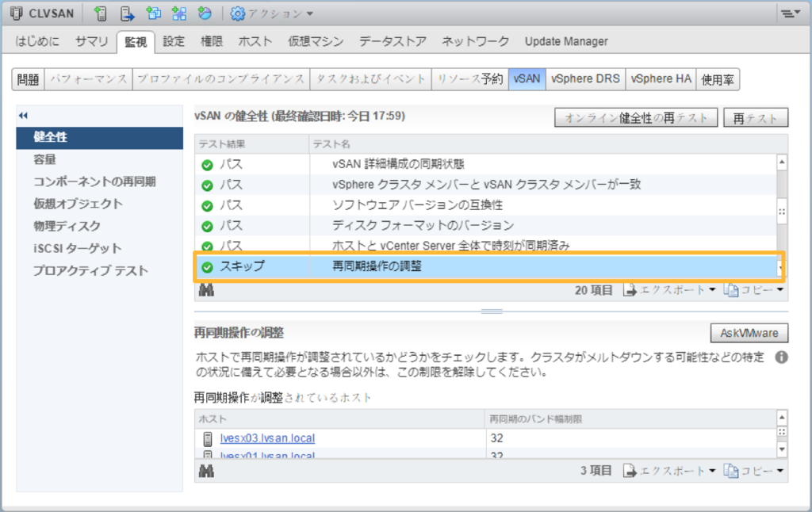Click the bandwidth value 32 for lvesx03
The image size is (812, 512).
[496, 438]
